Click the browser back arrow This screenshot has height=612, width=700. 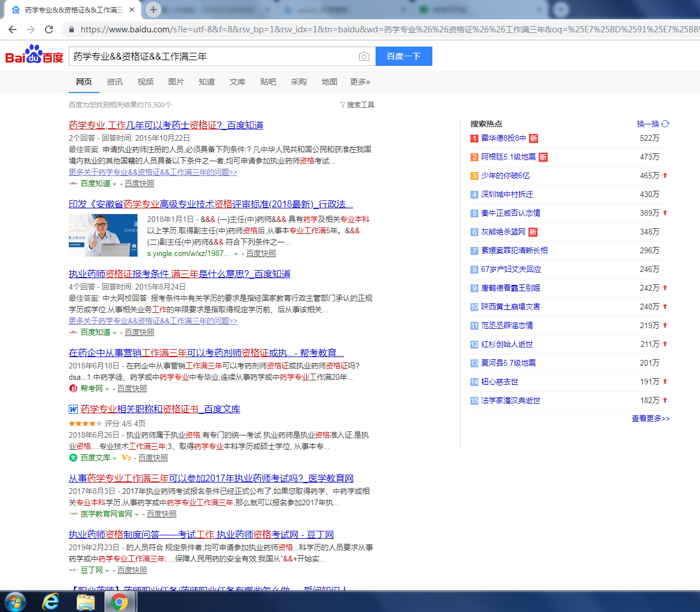pos(13,30)
